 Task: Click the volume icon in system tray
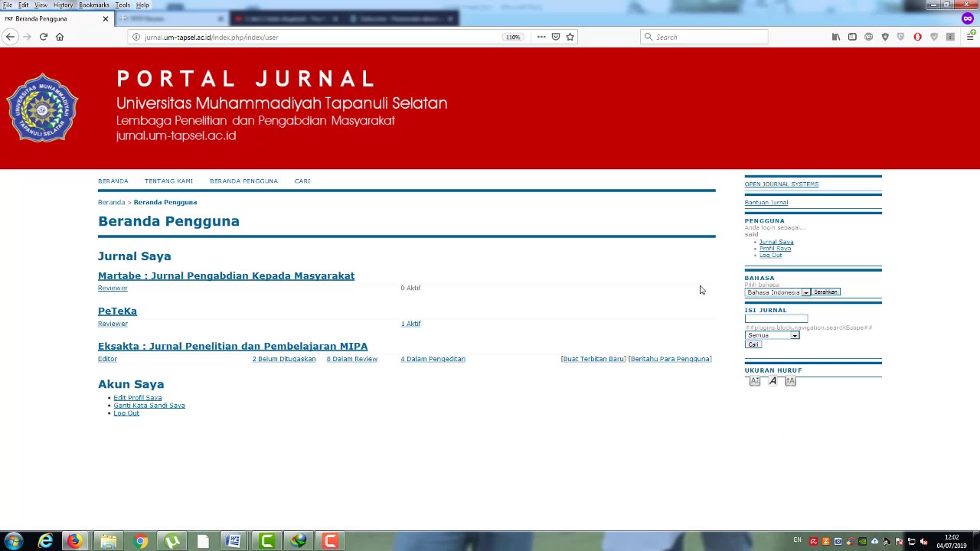[x=923, y=542]
